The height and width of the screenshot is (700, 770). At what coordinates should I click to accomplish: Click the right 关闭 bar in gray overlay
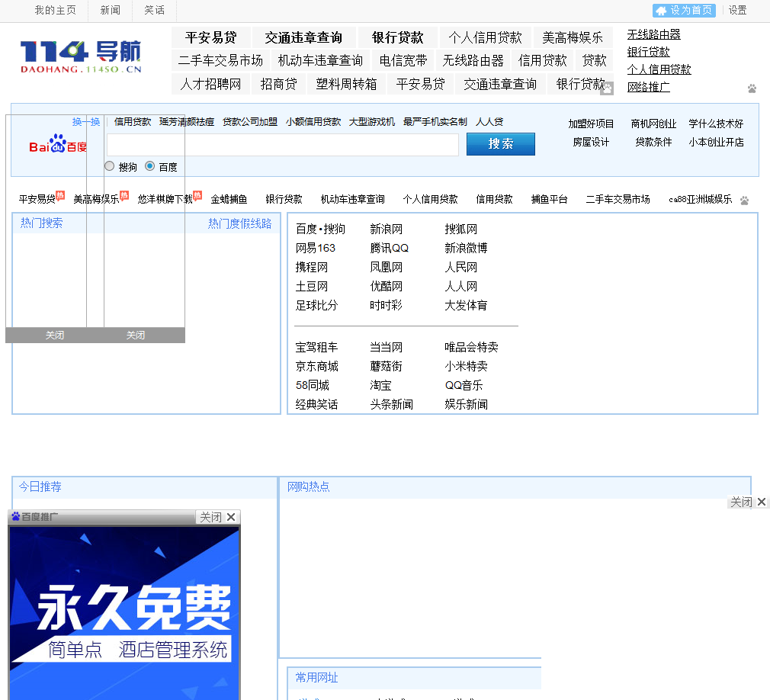click(x=136, y=335)
